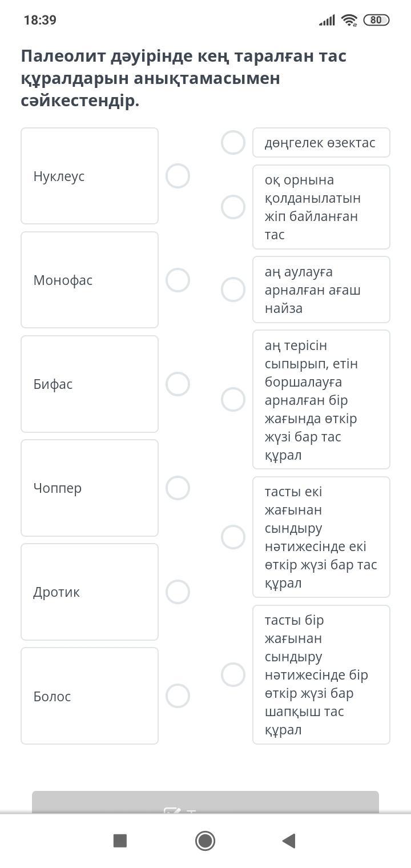Tap the signal strength icon

[x=327, y=21]
